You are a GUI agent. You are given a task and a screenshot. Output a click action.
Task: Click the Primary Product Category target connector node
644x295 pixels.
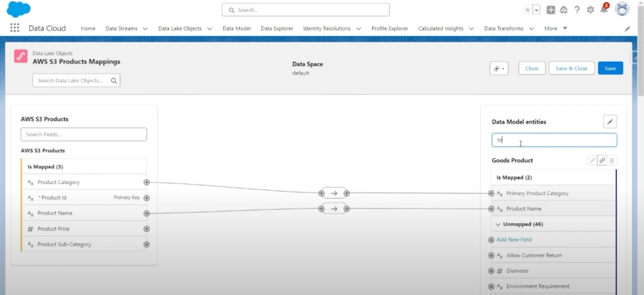pyautogui.click(x=491, y=194)
